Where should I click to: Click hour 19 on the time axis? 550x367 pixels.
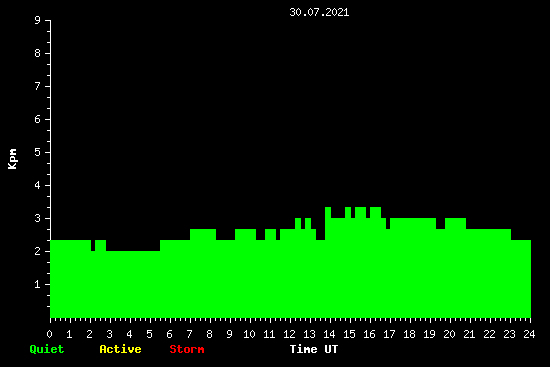pos(429,334)
